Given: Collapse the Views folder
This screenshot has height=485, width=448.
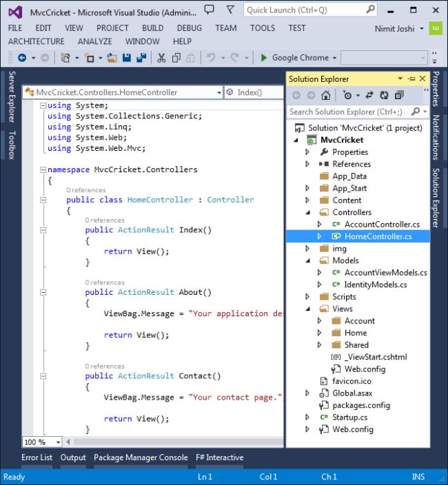Looking at the screenshot, I should [308, 309].
